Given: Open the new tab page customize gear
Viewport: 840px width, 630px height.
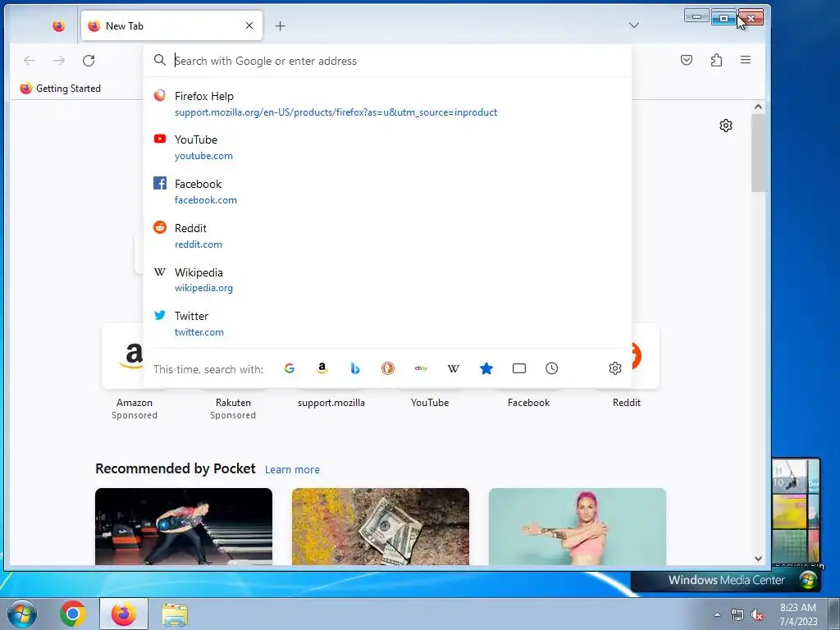Looking at the screenshot, I should [x=726, y=126].
